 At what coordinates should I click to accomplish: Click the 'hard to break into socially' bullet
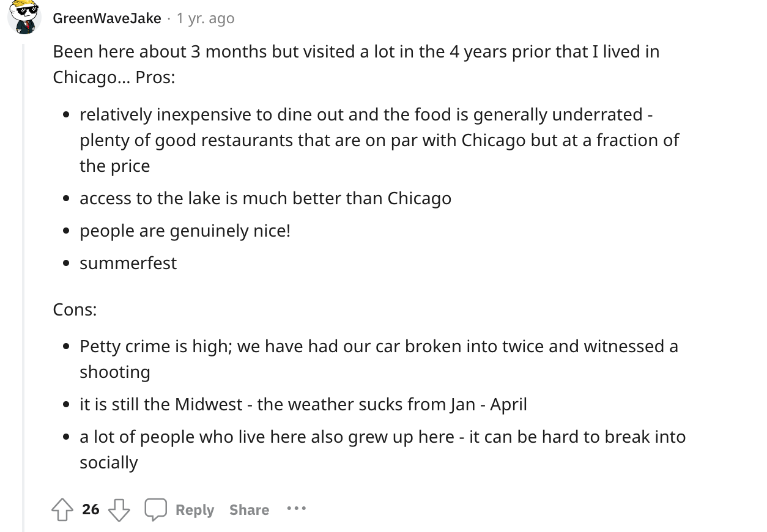(382, 449)
